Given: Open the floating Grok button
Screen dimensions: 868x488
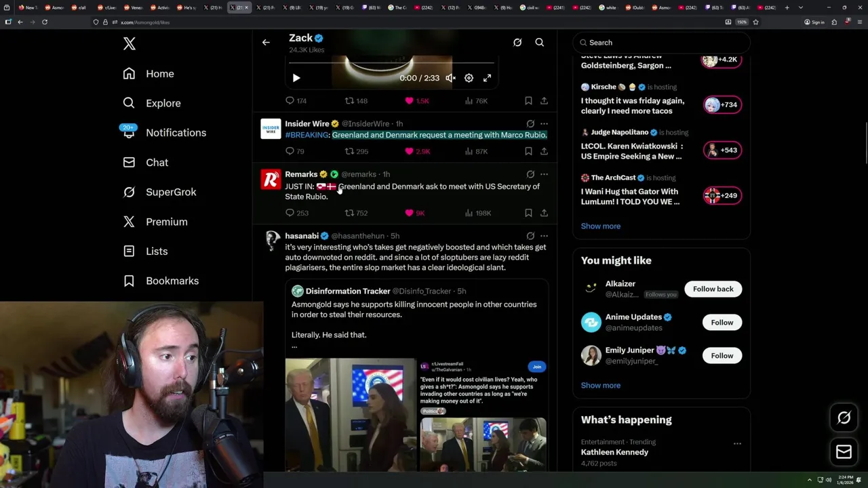Looking at the screenshot, I should (x=844, y=418).
